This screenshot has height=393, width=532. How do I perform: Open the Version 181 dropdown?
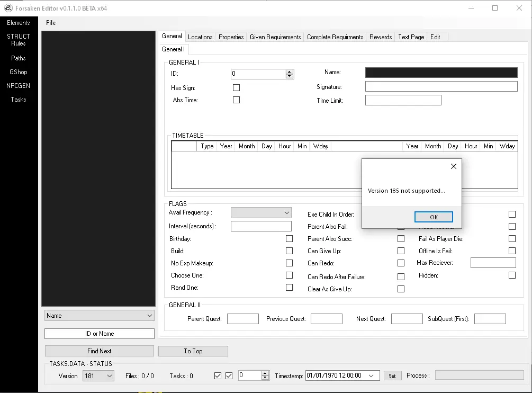98,376
